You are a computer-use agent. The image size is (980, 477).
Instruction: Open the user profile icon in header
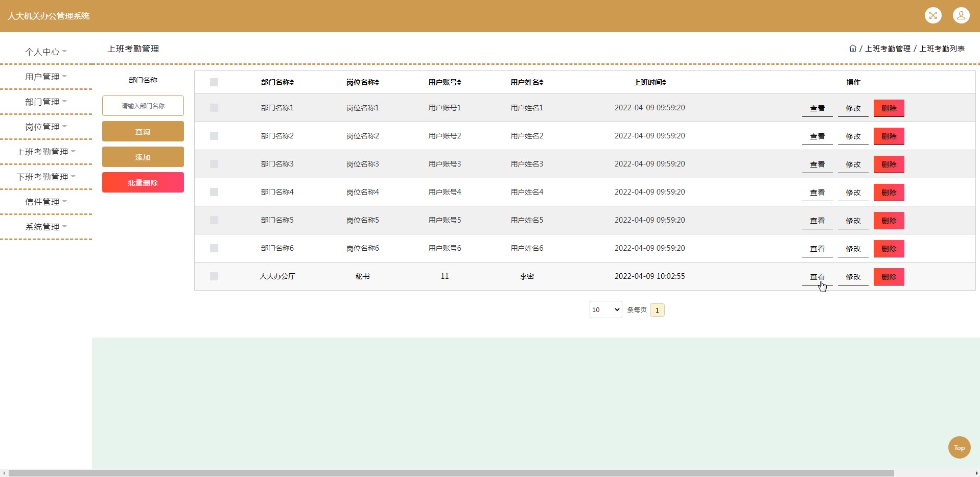point(961,15)
